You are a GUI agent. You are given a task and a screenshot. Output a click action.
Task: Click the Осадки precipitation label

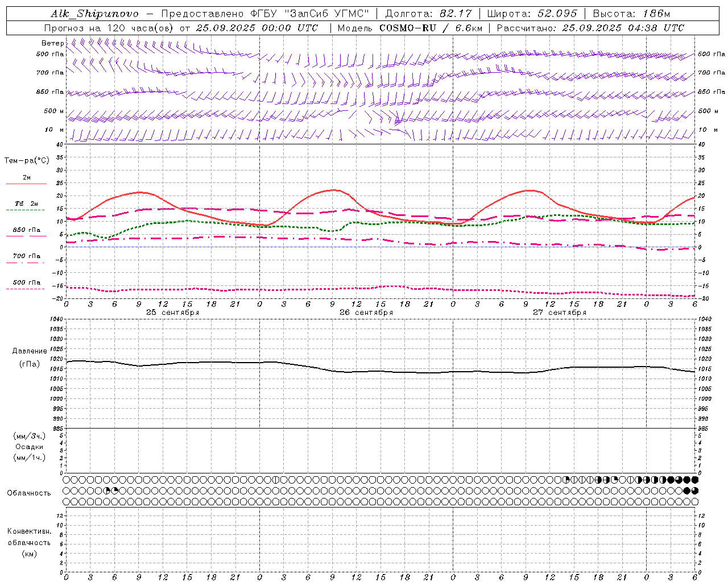pyautogui.click(x=30, y=447)
